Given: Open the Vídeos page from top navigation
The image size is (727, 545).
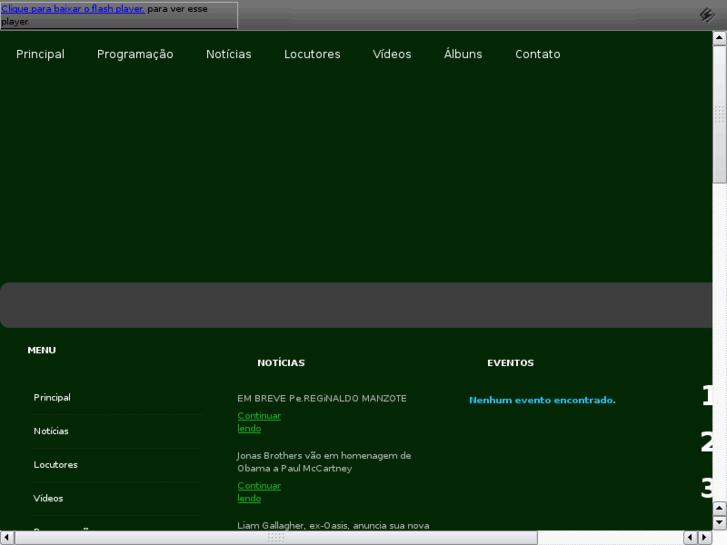Looking at the screenshot, I should pos(392,54).
